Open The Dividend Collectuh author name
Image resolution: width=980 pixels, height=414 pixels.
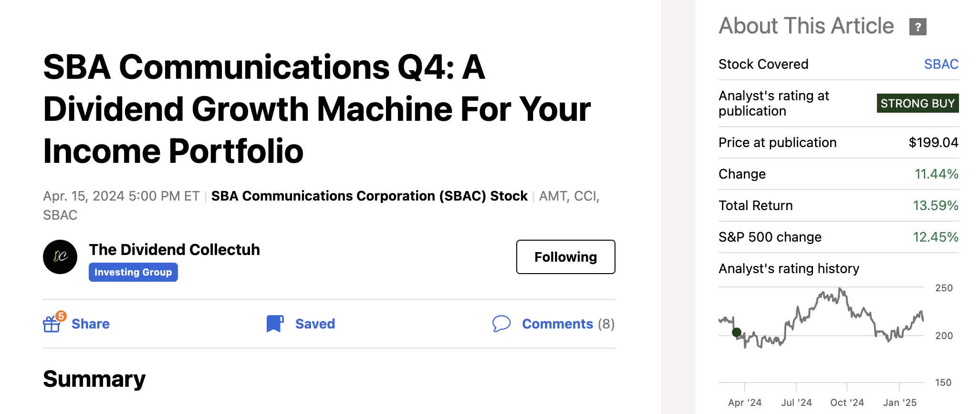point(174,250)
